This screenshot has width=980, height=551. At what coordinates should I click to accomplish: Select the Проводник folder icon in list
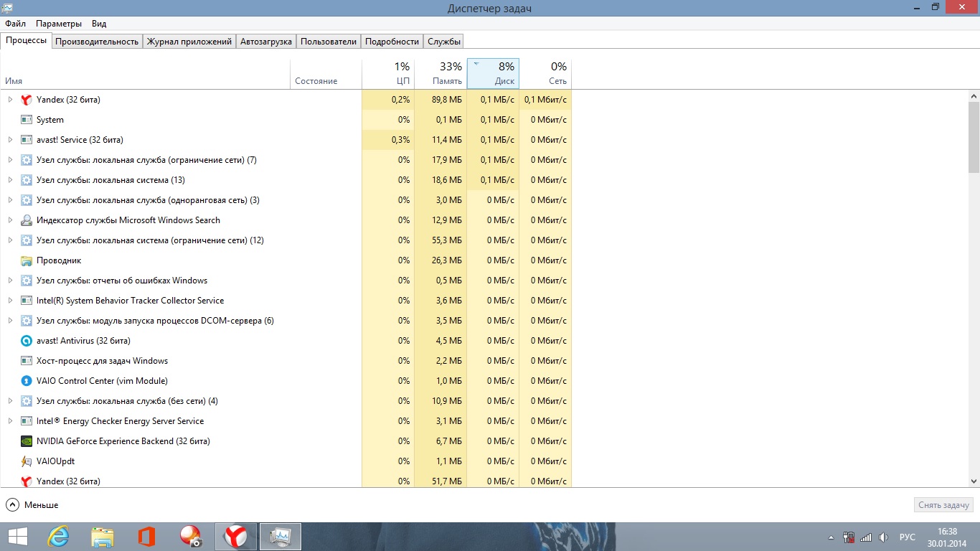tap(27, 260)
